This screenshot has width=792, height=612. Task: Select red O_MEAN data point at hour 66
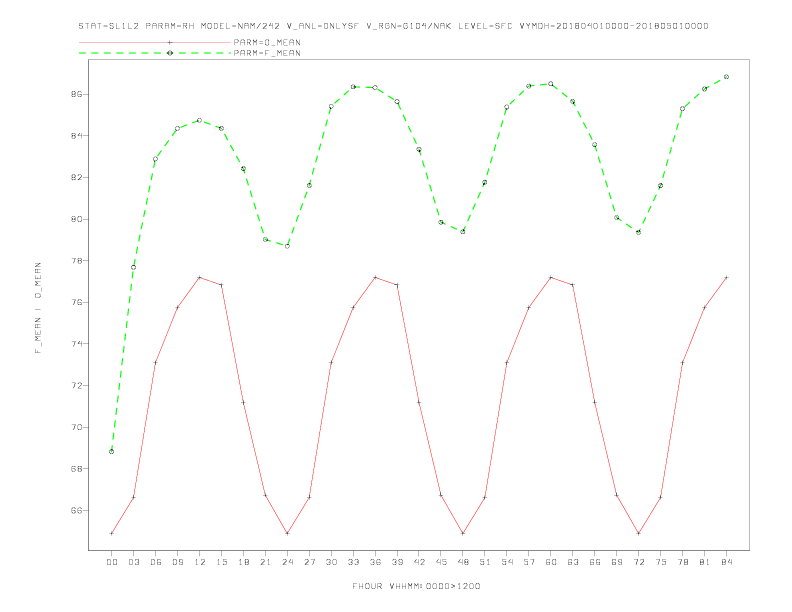pos(595,402)
